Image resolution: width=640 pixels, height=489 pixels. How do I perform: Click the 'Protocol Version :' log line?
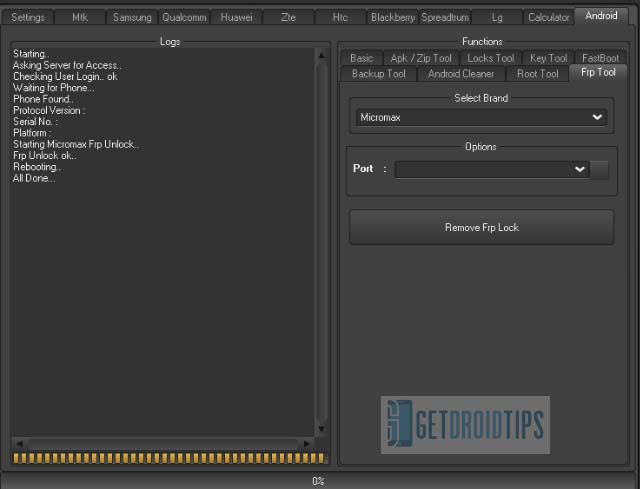pyautogui.click(x=49, y=110)
